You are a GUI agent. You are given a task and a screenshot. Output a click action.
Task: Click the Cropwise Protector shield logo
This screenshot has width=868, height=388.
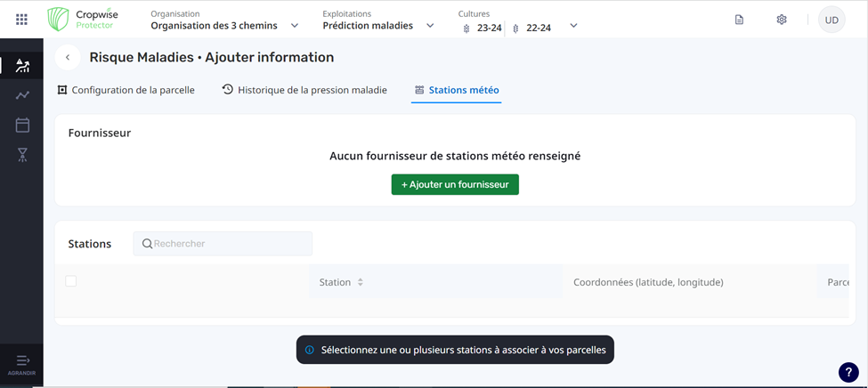click(59, 19)
